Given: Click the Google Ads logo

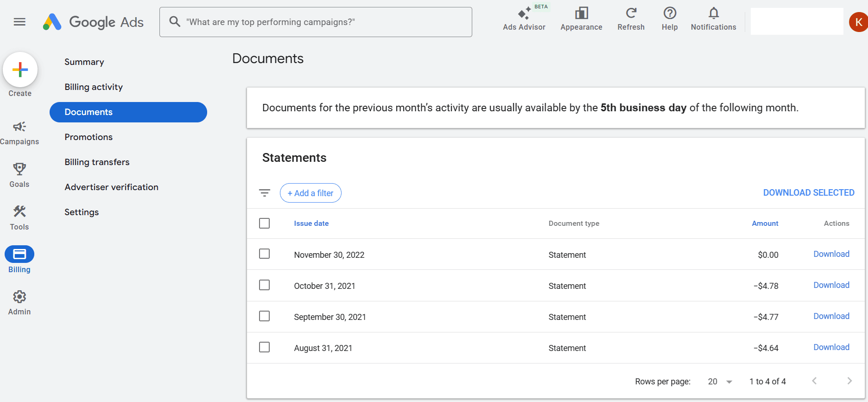Looking at the screenshot, I should coord(93,22).
